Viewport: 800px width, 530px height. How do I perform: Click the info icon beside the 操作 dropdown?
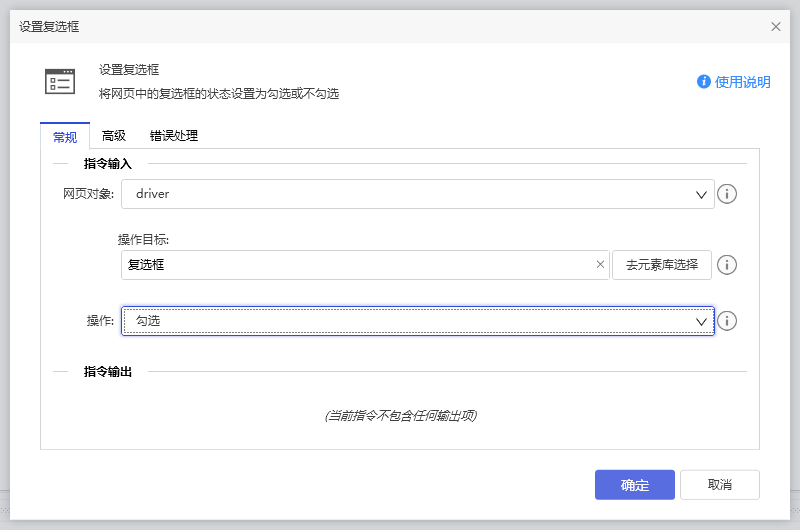pos(728,321)
